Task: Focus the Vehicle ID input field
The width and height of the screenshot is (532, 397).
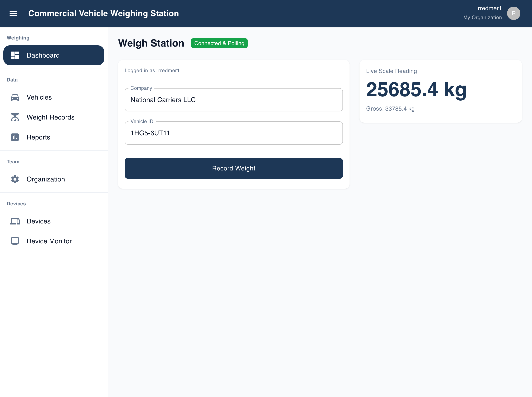Action: click(x=234, y=133)
